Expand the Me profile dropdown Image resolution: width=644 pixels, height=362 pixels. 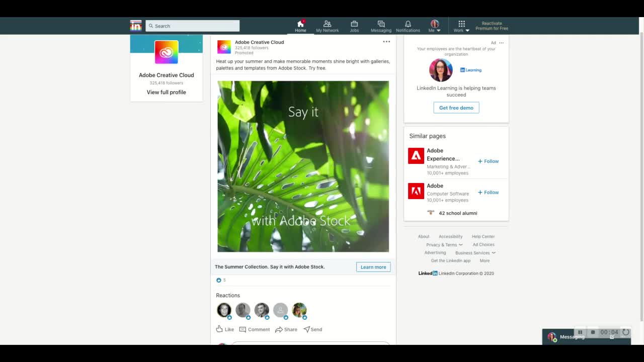tap(435, 26)
